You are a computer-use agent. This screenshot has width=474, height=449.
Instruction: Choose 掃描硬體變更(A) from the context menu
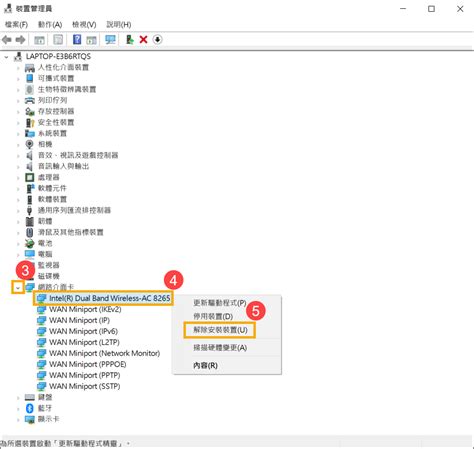coord(220,348)
